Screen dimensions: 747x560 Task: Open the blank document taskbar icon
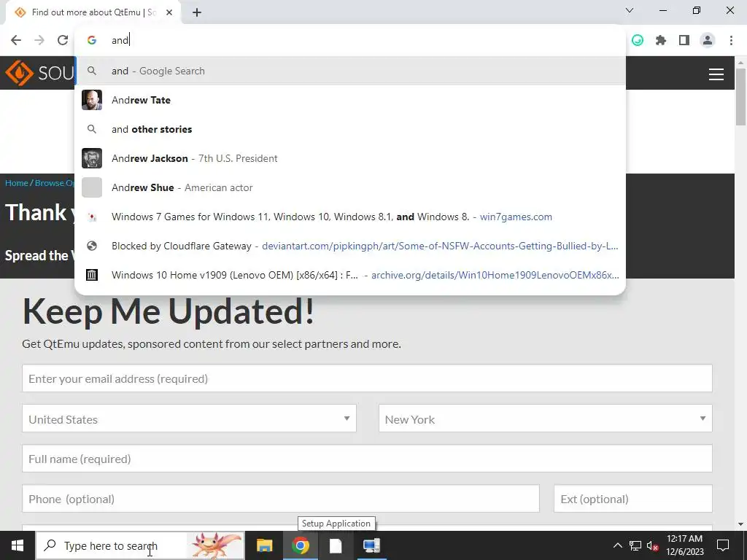click(x=336, y=545)
